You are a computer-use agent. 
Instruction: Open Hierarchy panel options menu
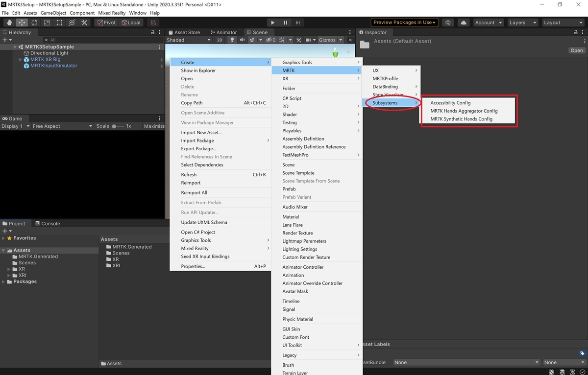[160, 32]
